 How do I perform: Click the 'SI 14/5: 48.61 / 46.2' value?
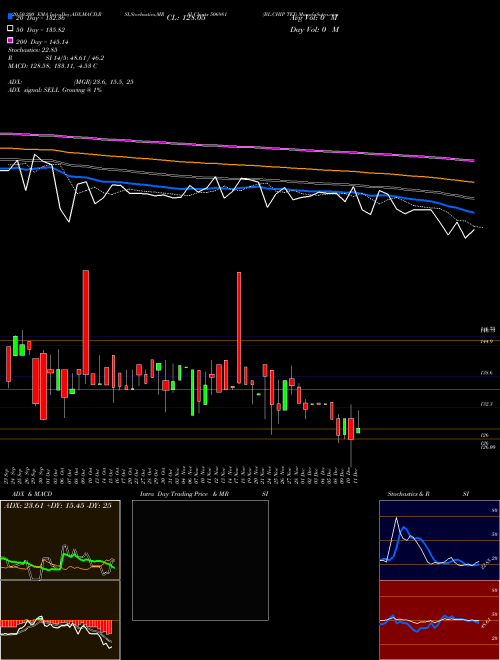pyautogui.click(x=74, y=58)
